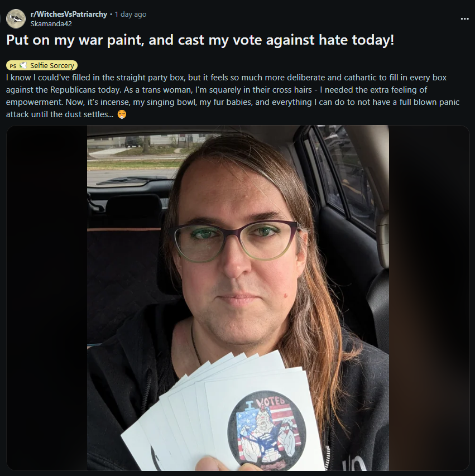This screenshot has height=476, width=475.
Task: Click the r/WitchesVsPatriarchy community avatar
Action: 16,18
